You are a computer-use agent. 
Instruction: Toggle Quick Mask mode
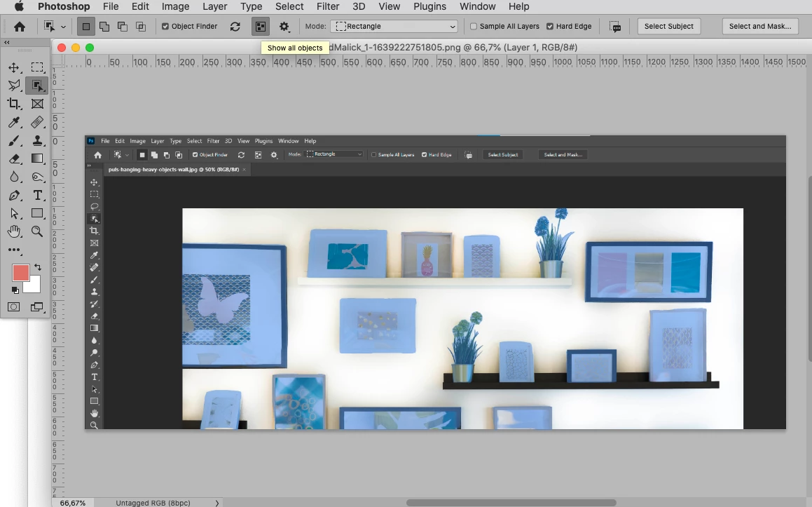click(14, 307)
